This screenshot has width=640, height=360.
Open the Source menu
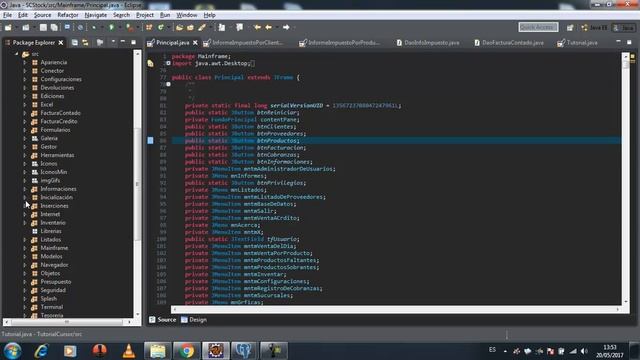point(42,15)
